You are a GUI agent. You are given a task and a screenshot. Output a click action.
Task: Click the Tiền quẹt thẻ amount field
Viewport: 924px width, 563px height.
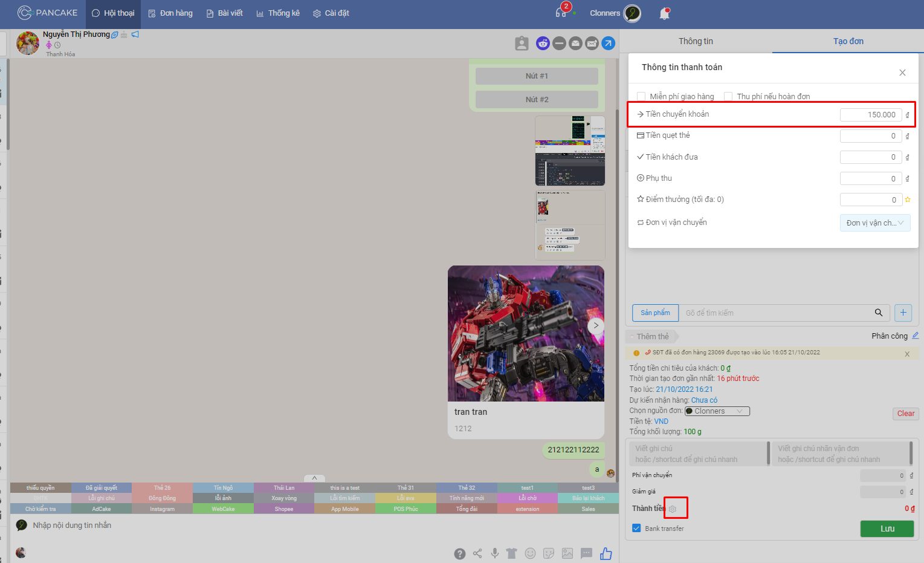tap(871, 136)
